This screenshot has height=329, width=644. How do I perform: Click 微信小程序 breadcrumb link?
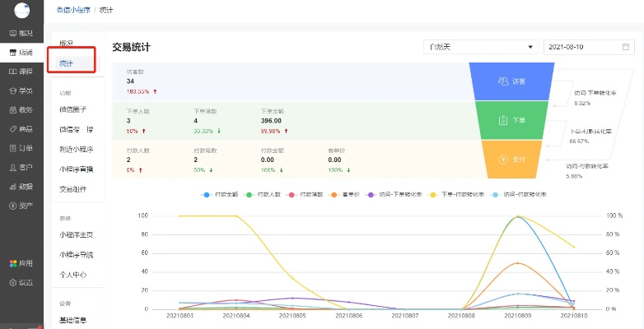tap(72, 9)
